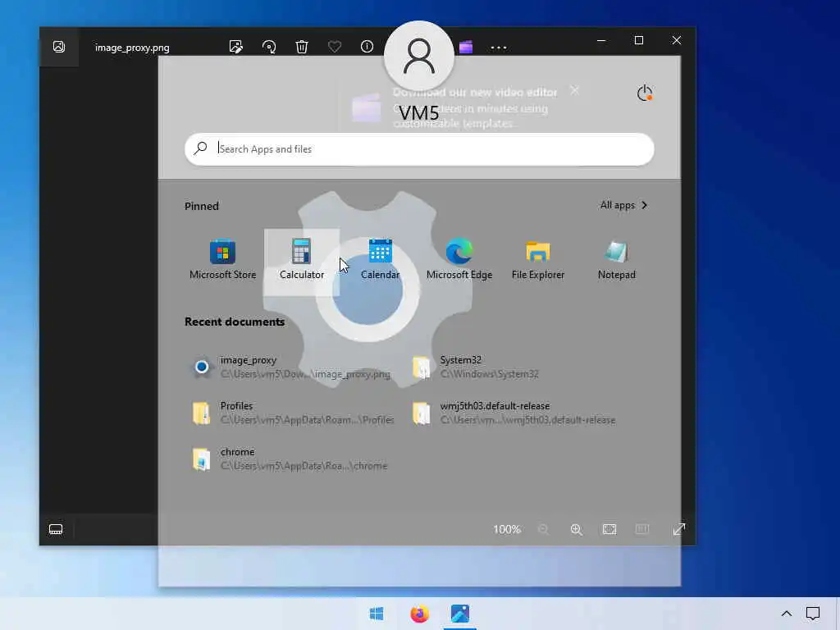Viewport: 840px width, 630px height.
Task: Show file info via the info icon
Action: [367, 47]
